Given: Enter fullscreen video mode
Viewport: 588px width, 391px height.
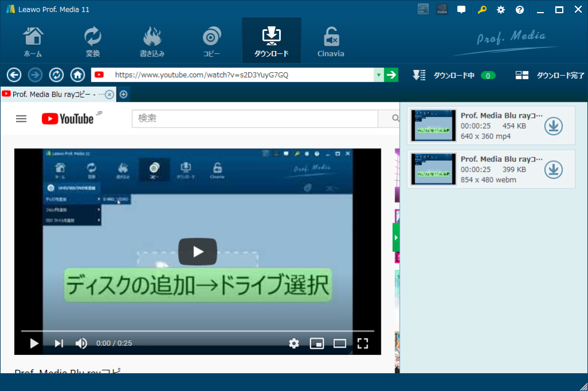Looking at the screenshot, I should click(x=363, y=343).
